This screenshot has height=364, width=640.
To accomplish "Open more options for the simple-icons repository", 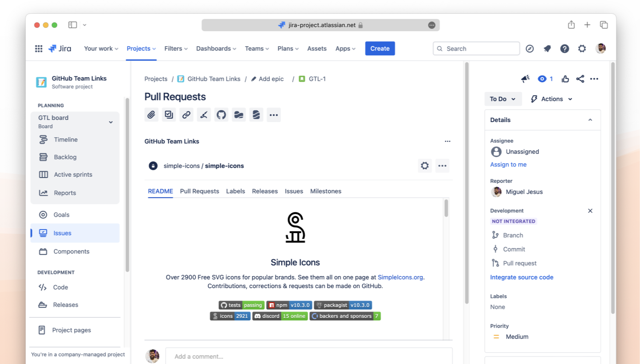I will pyautogui.click(x=442, y=166).
